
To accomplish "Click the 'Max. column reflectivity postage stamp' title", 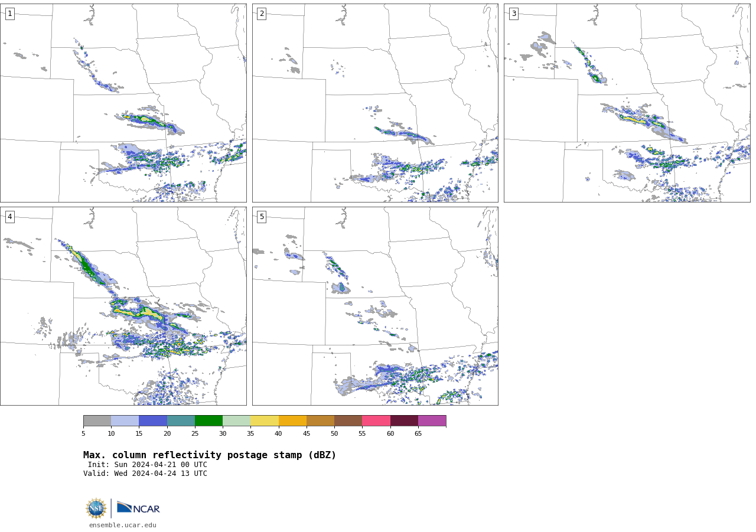I will tap(210, 455).
